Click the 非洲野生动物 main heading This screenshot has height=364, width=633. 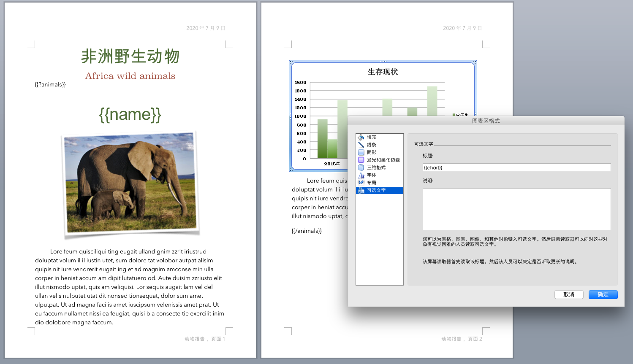pos(130,56)
